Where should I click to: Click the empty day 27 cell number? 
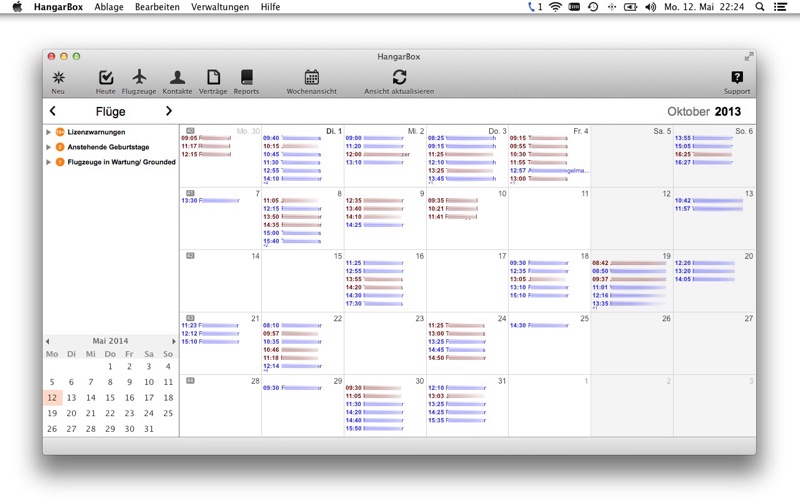(748, 318)
